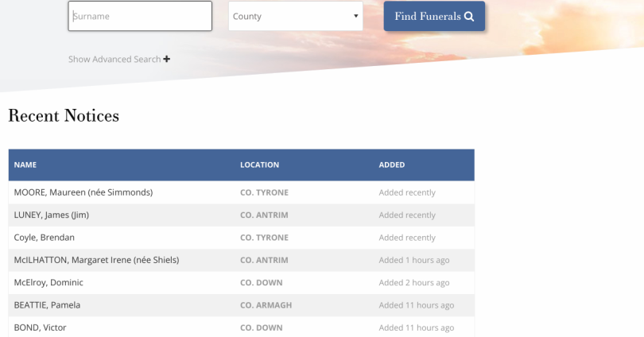This screenshot has height=337, width=644.
Task: Click CO. ARMAGH in Beattie row
Action: (266, 305)
